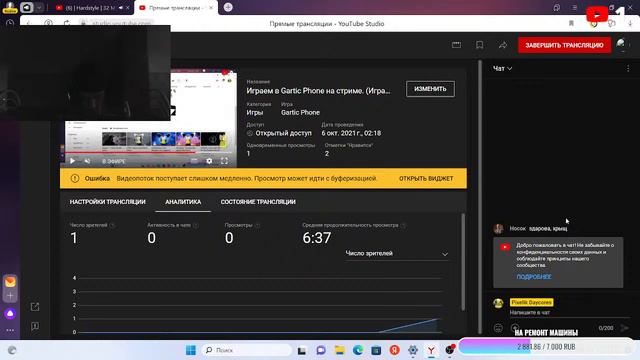Viewport: 640px width, 360px height.
Task: Click the feedback icon in left sidebar
Action: click(x=35, y=326)
